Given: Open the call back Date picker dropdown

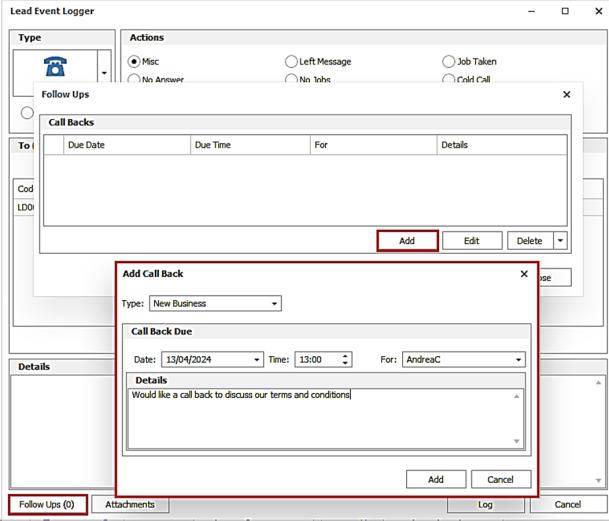Looking at the screenshot, I should tap(257, 360).
